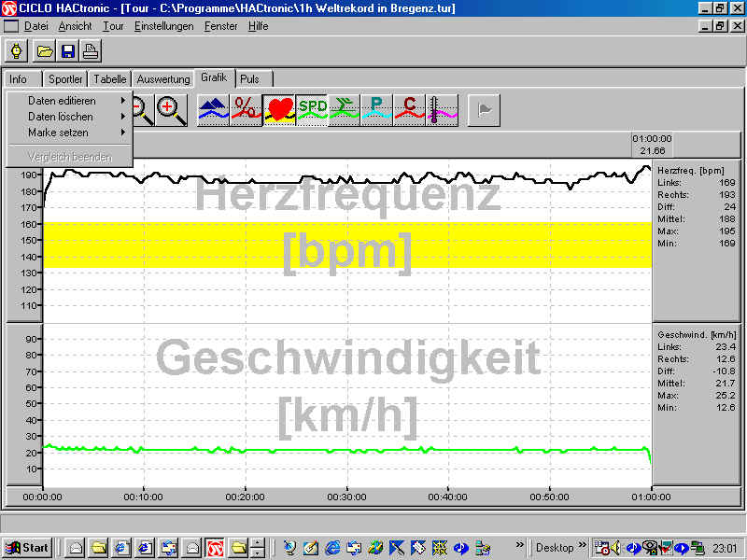The height and width of the screenshot is (560, 747).
Task: Toggle the SPD speed curve button
Action: click(x=312, y=109)
